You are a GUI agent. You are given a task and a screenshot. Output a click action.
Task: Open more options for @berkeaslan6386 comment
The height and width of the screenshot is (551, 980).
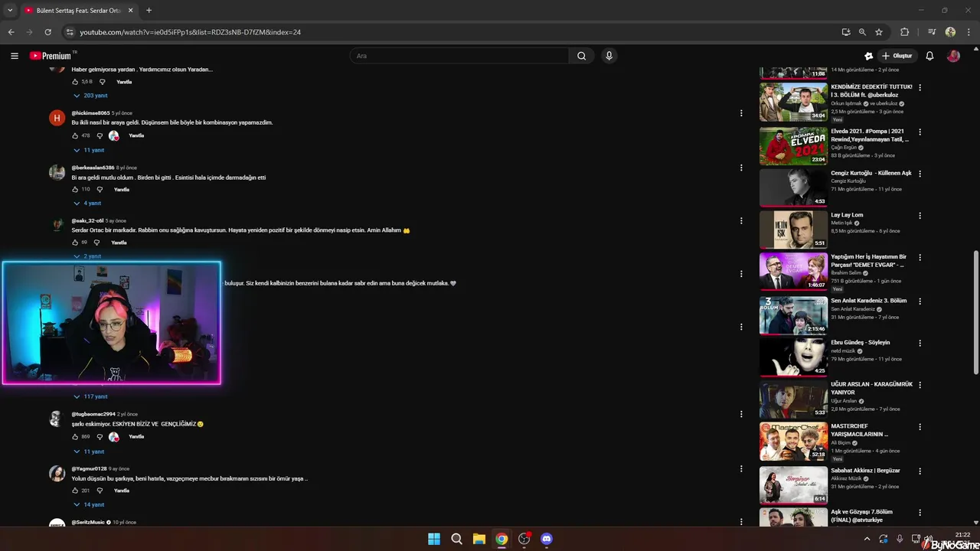pos(740,168)
